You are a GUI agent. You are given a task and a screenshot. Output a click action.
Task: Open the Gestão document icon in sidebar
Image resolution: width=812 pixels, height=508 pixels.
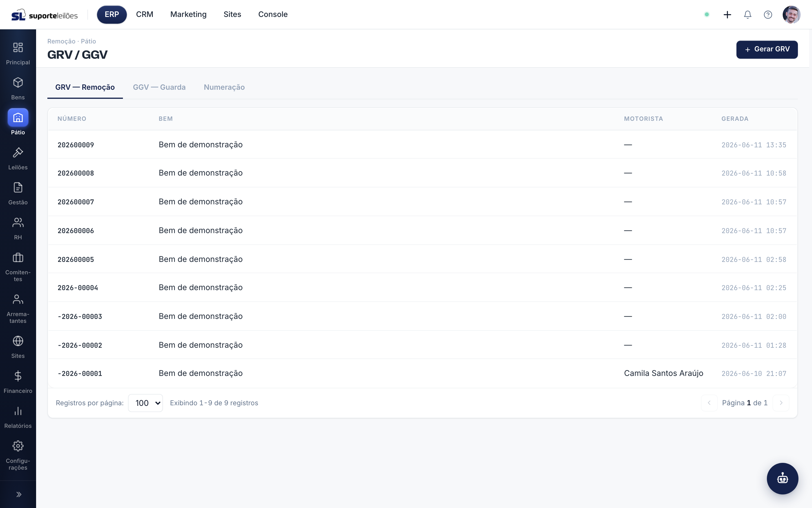[x=18, y=187]
